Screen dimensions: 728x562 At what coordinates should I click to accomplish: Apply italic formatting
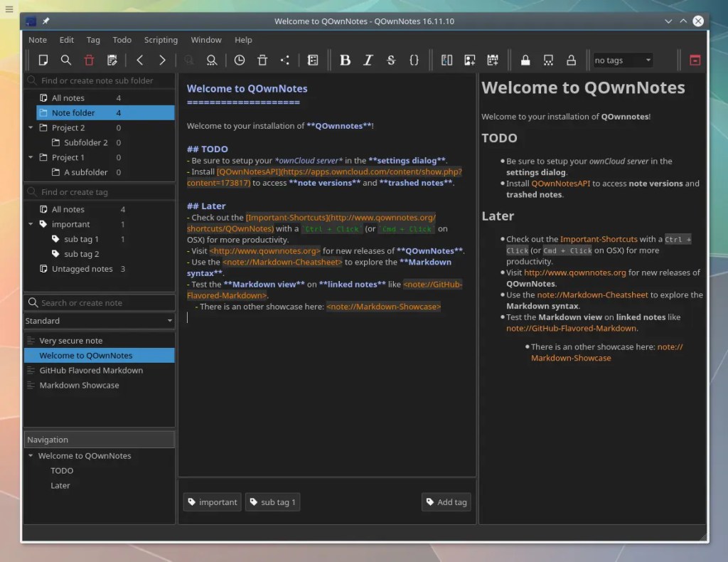pos(368,60)
